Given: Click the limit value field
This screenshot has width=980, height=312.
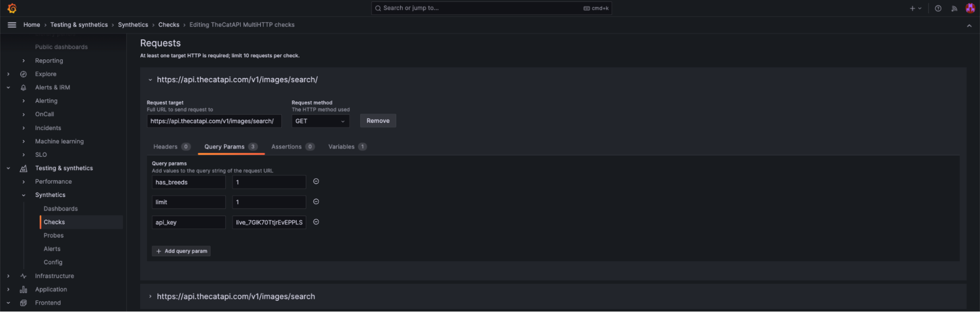Looking at the screenshot, I should (x=269, y=202).
